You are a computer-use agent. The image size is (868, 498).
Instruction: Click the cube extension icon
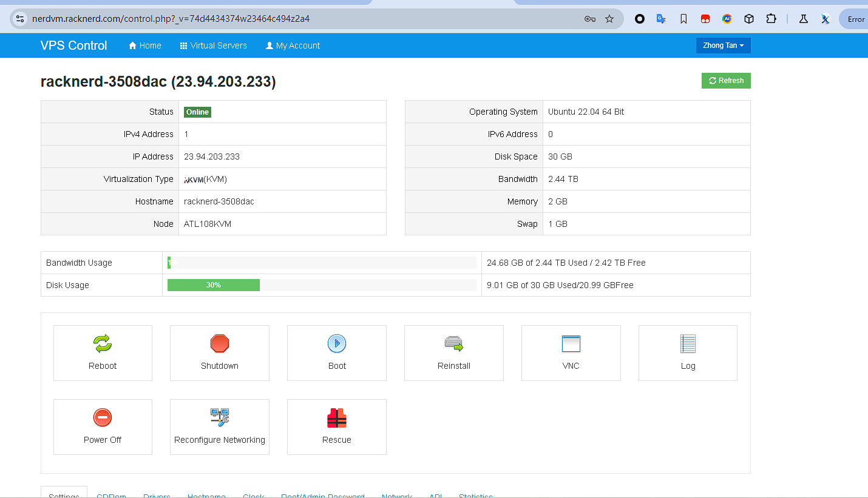point(749,19)
